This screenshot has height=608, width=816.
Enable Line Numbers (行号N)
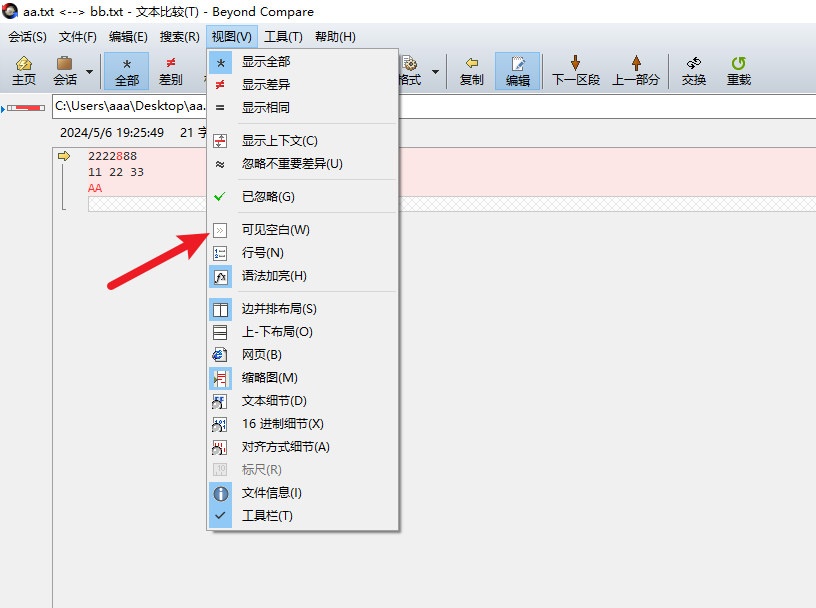(302, 253)
